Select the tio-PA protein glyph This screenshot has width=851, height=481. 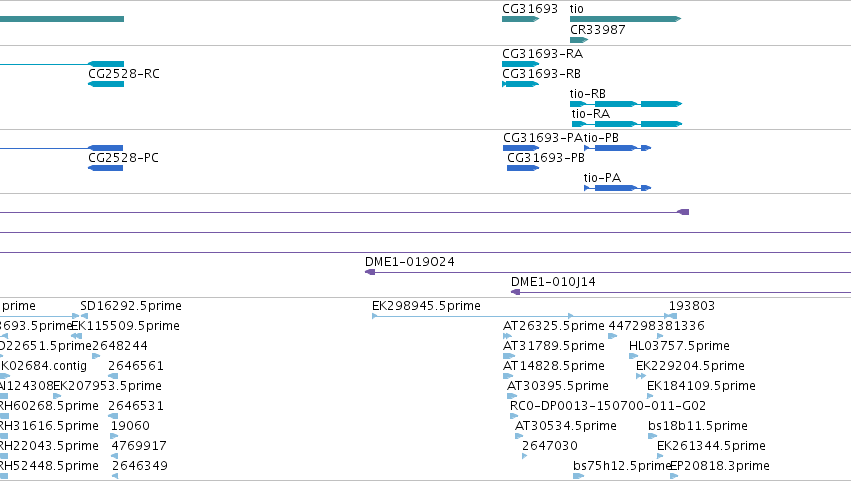click(617, 188)
